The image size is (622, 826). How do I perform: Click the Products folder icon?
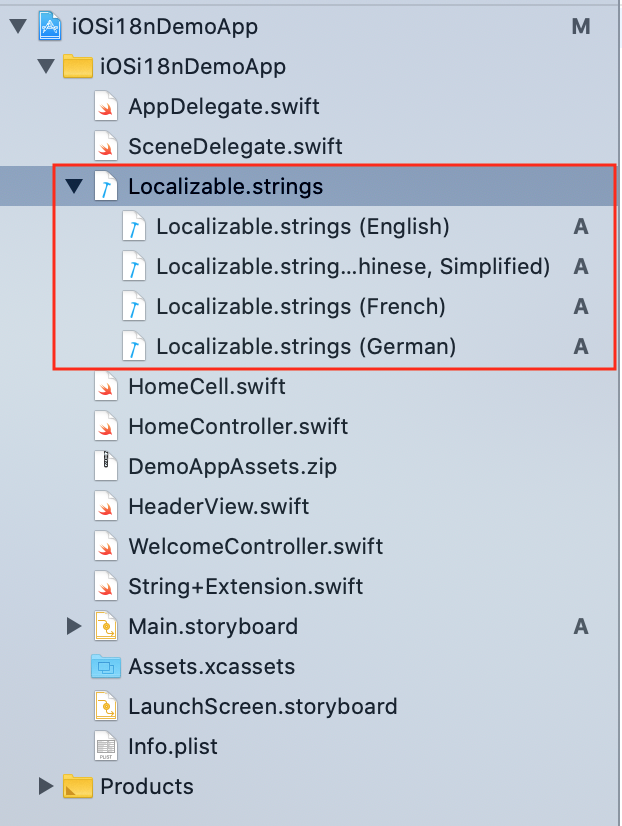coord(77,786)
